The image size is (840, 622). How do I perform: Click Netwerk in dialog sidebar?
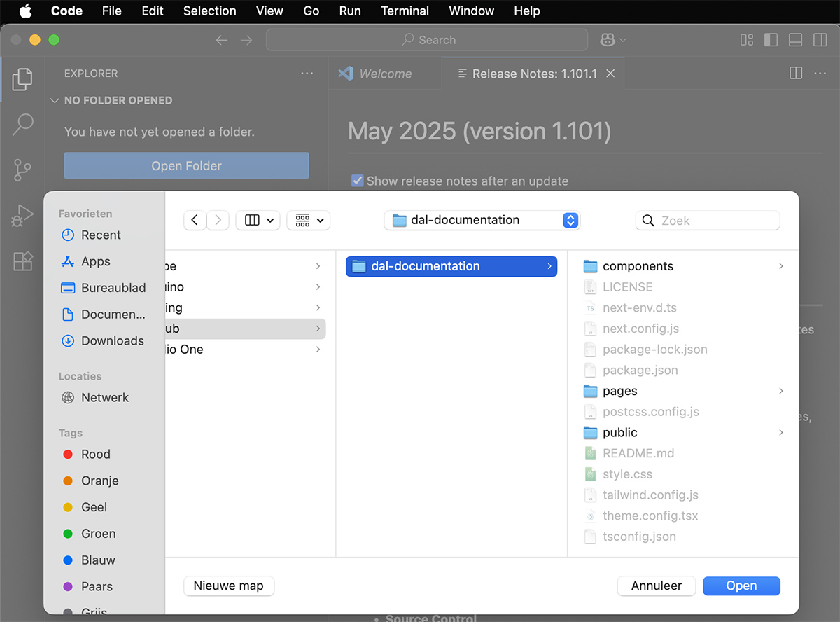(x=95, y=397)
